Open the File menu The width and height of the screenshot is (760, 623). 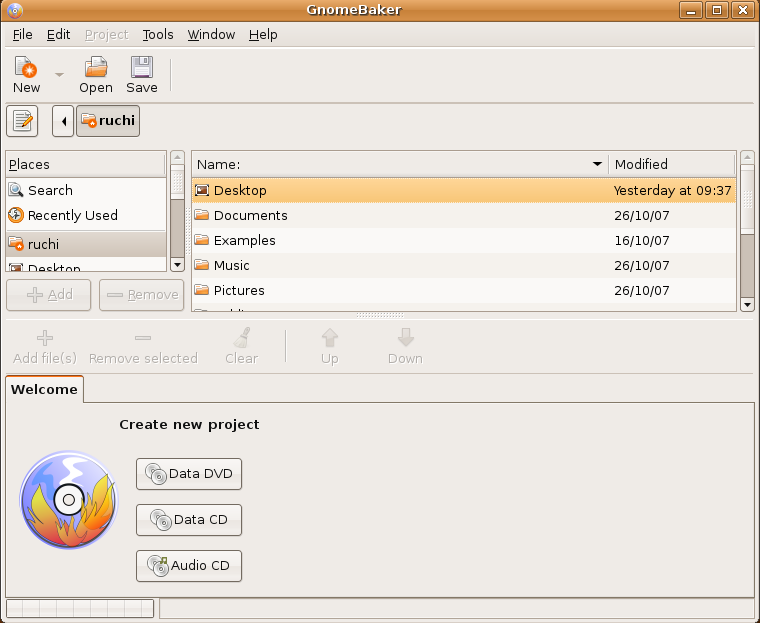pos(22,34)
